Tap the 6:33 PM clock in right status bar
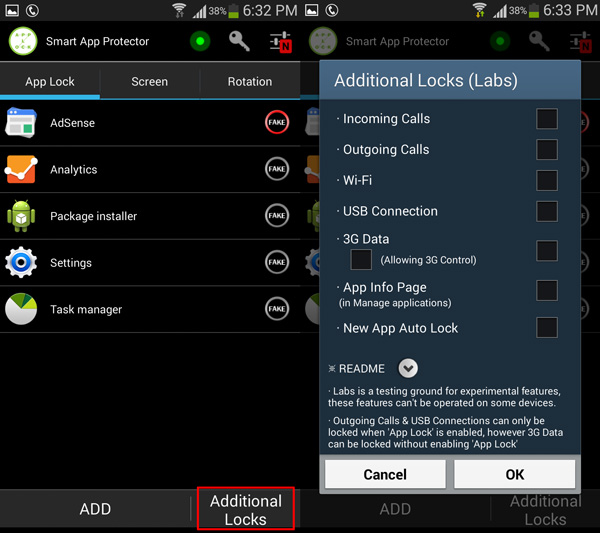This screenshot has height=533, width=600. click(570, 10)
